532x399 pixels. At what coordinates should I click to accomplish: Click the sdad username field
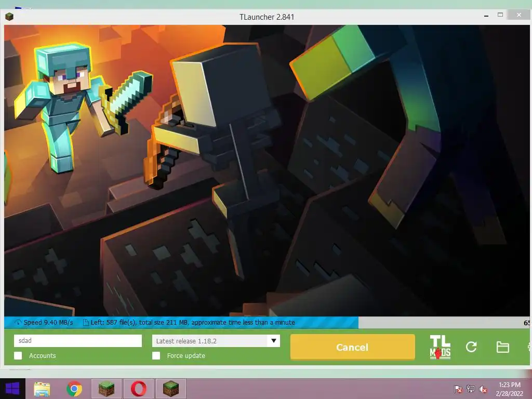78,340
